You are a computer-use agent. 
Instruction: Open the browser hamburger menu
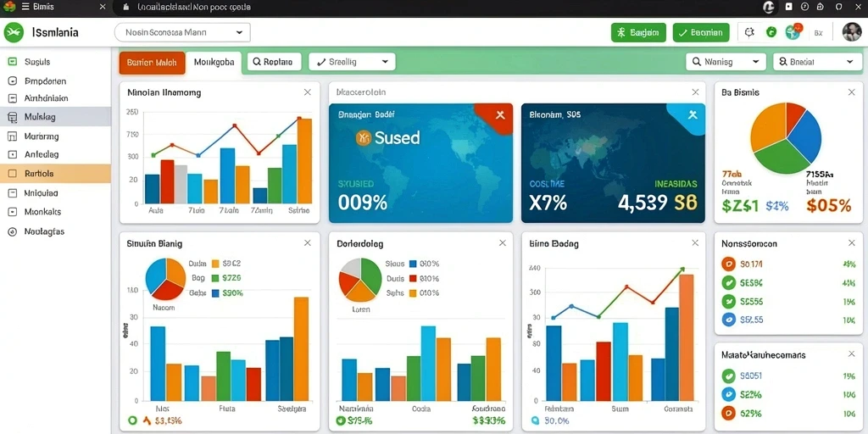click(x=25, y=7)
